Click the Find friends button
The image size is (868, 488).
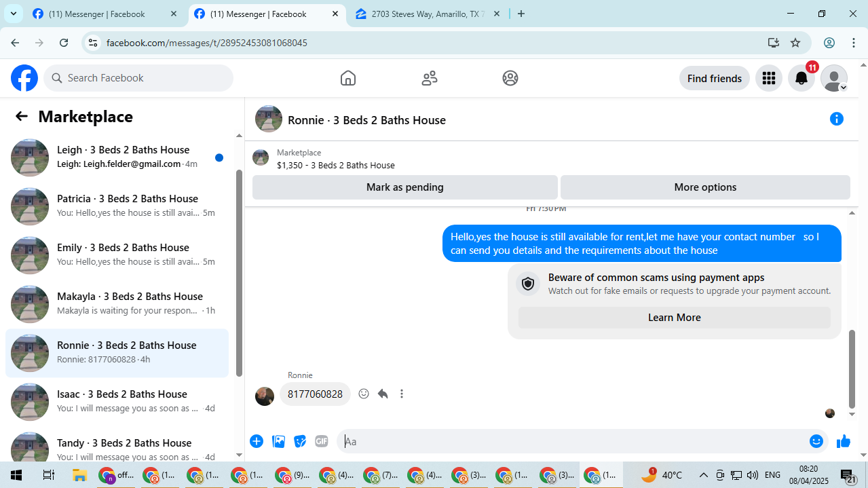pos(715,79)
